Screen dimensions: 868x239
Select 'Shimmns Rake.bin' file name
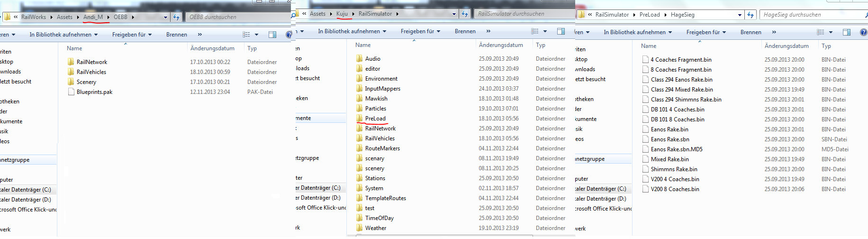click(x=674, y=169)
